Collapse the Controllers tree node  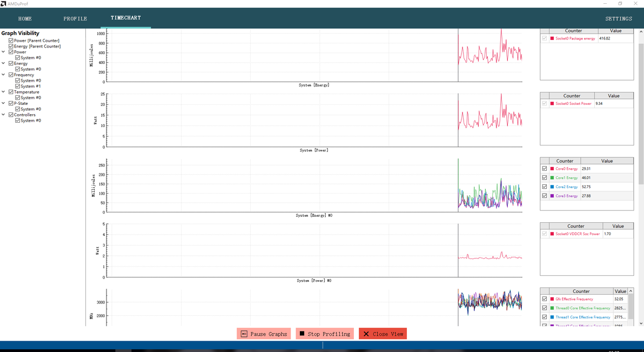(x=3, y=115)
